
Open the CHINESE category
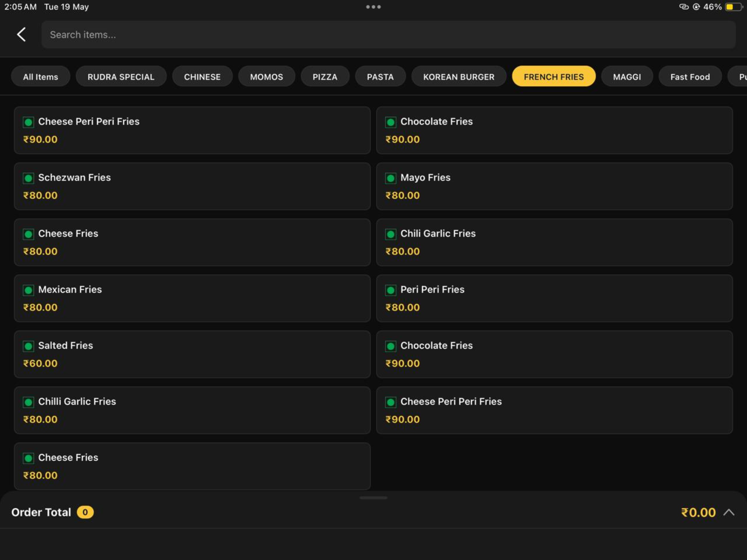tap(202, 77)
